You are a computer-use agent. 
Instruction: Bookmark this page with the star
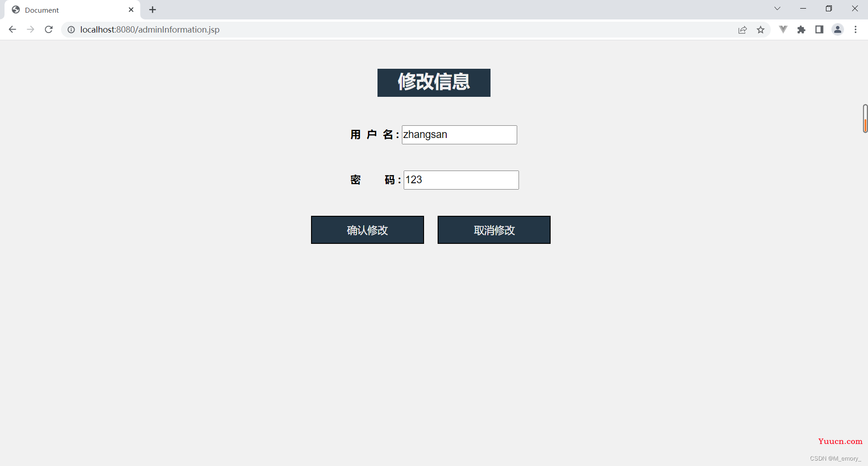pyautogui.click(x=761, y=30)
